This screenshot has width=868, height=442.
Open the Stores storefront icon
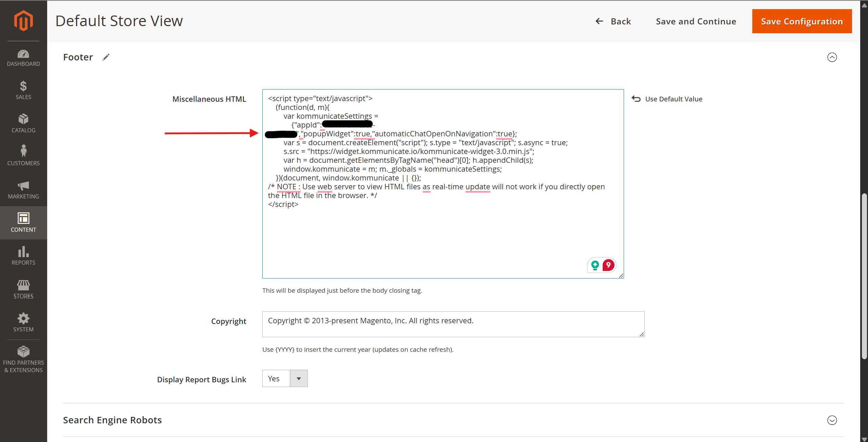(x=23, y=285)
